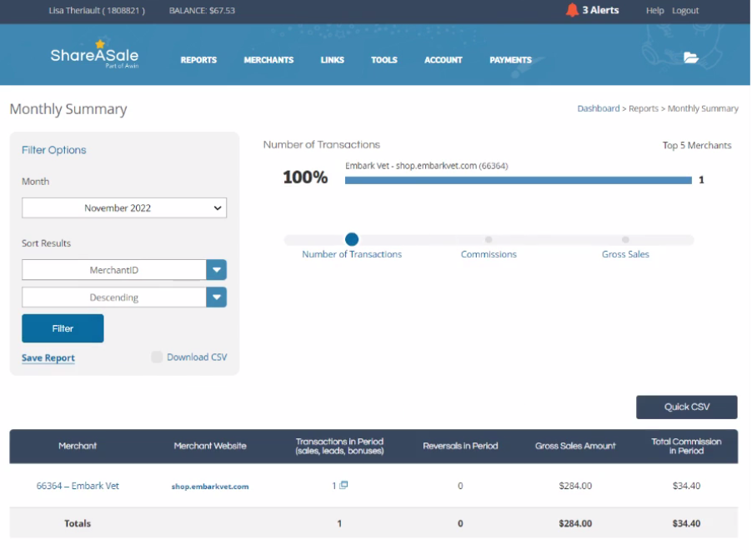The image size is (752, 560).
Task: Click the 100% percentage figure
Action: click(305, 177)
